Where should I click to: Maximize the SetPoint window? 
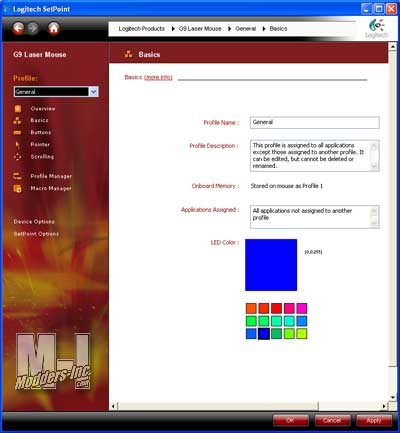pyautogui.click(x=379, y=9)
